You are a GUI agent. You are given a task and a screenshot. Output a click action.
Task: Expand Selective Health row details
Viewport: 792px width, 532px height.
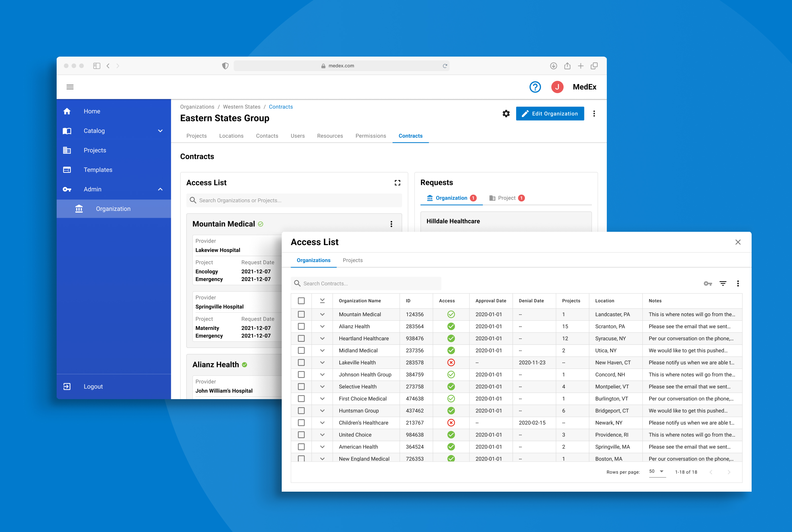(322, 386)
